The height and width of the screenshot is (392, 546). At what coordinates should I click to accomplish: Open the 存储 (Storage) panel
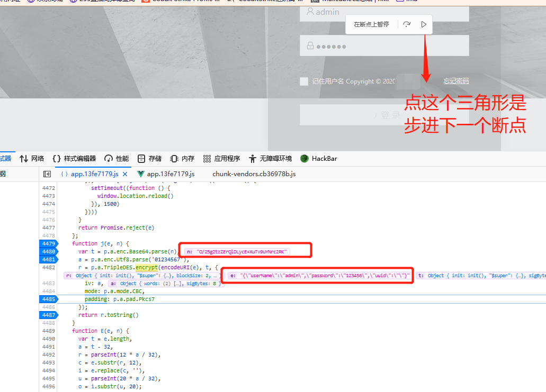pyautogui.click(x=150, y=159)
